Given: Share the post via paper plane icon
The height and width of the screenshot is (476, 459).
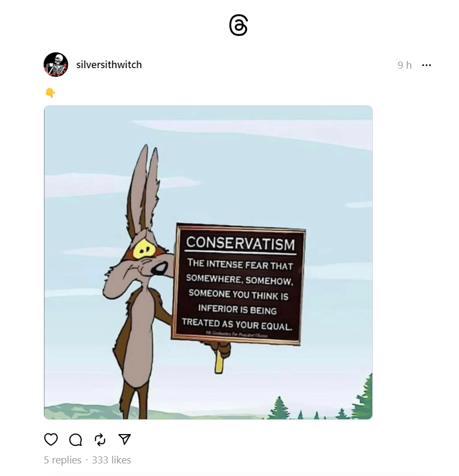Looking at the screenshot, I should pos(124,439).
